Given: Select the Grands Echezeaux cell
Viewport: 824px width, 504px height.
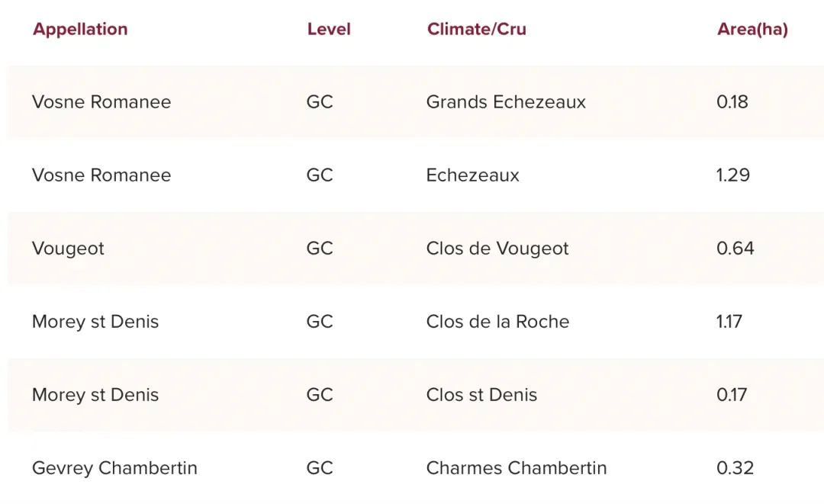Looking at the screenshot, I should (506, 102).
